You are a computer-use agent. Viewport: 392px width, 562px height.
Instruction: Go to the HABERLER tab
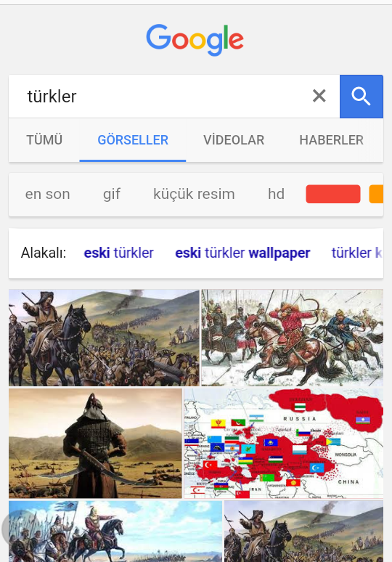[x=332, y=140]
